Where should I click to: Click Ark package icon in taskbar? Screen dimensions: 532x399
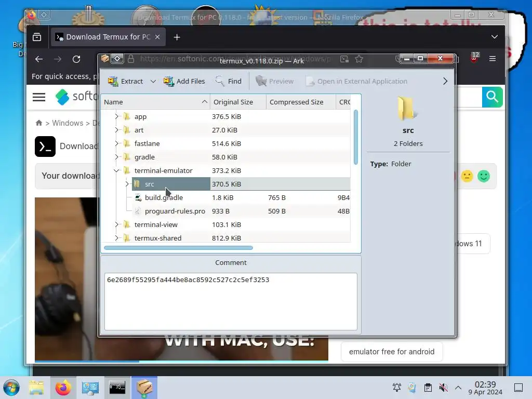[144, 388]
